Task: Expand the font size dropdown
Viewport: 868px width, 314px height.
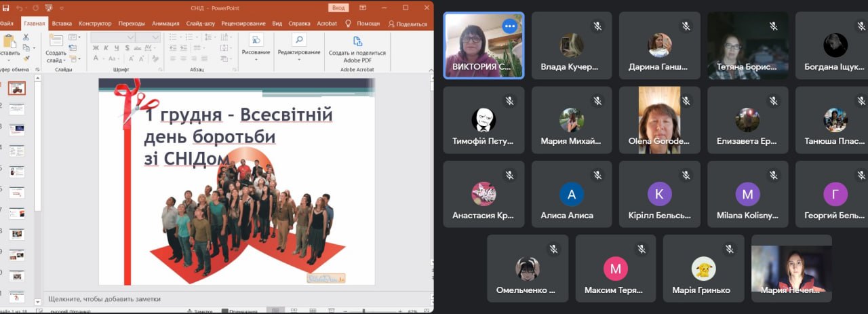Action: pyautogui.click(x=157, y=37)
